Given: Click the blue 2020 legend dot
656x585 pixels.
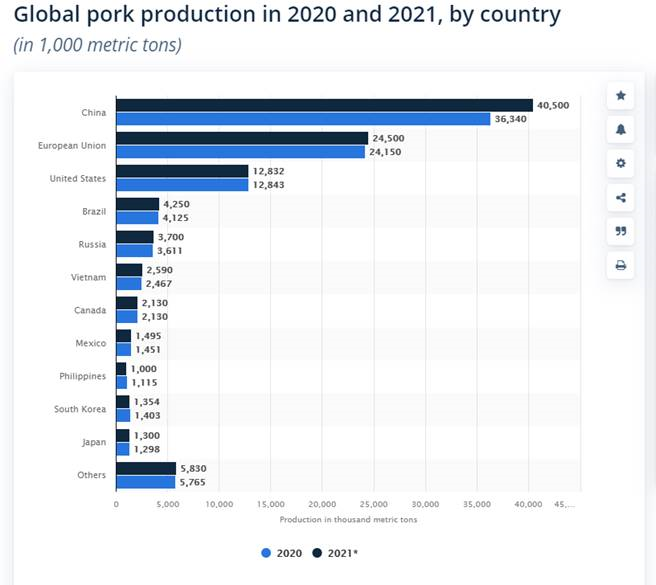Looking at the screenshot, I should (x=265, y=552).
